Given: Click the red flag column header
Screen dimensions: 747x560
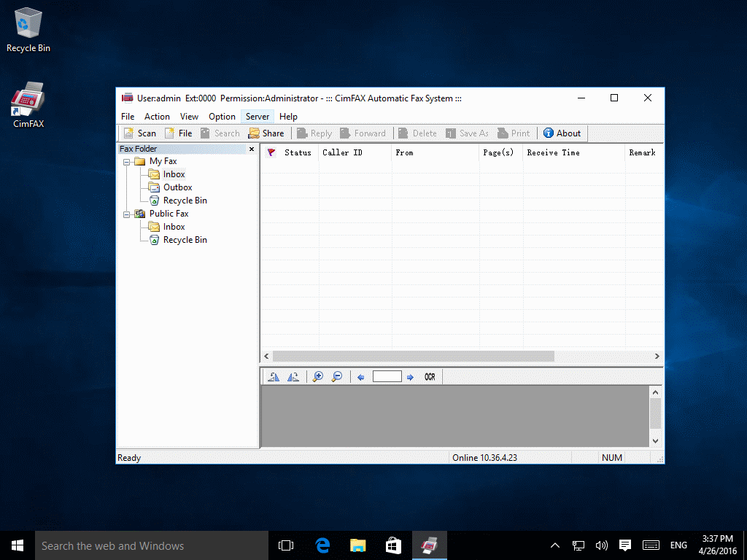Looking at the screenshot, I should (x=271, y=152).
